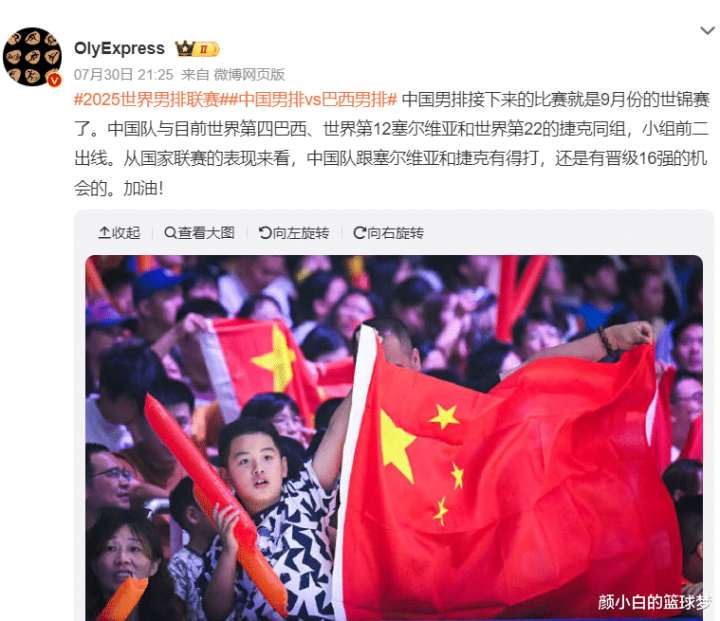Expand the post options chevron
This screenshot has width=720, height=621.
pyautogui.click(x=707, y=31)
